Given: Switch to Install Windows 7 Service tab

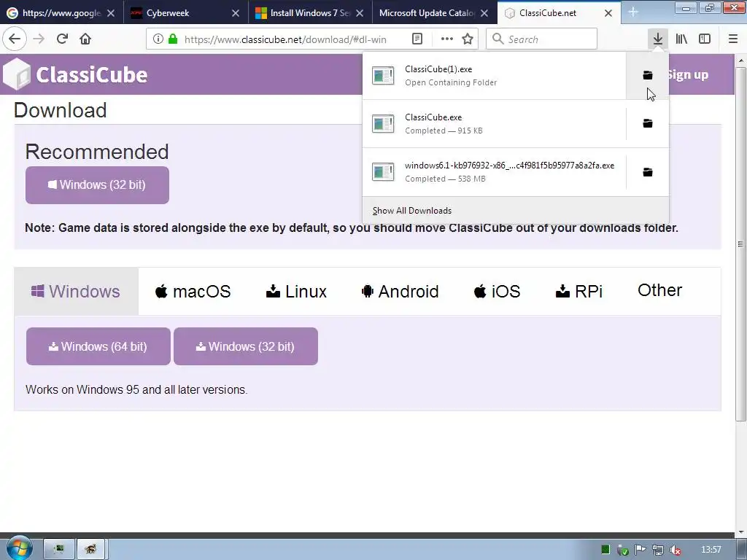Looking at the screenshot, I should [310, 13].
